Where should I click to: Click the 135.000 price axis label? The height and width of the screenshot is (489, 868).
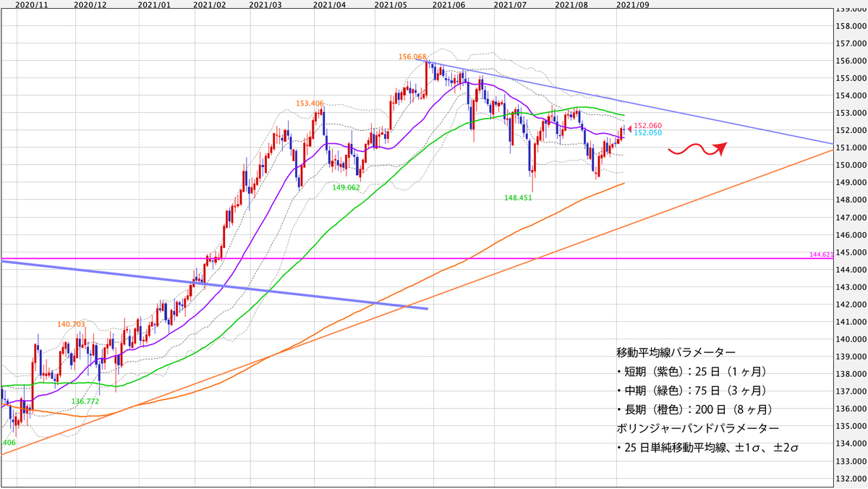pos(851,426)
